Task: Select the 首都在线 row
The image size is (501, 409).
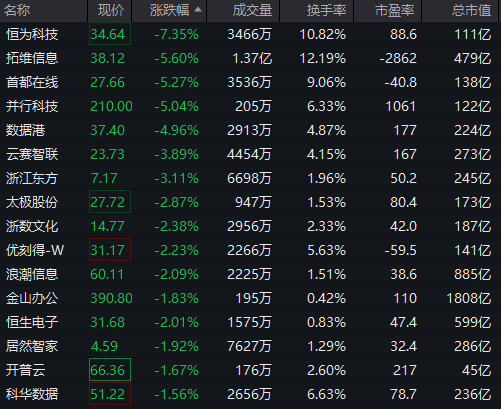Action: [250, 82]
